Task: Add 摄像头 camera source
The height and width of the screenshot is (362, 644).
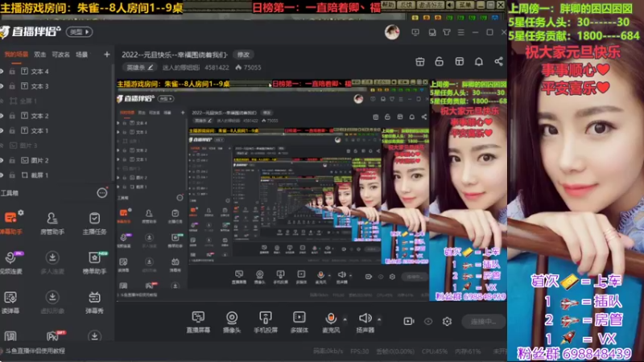Action: (232, 322)
